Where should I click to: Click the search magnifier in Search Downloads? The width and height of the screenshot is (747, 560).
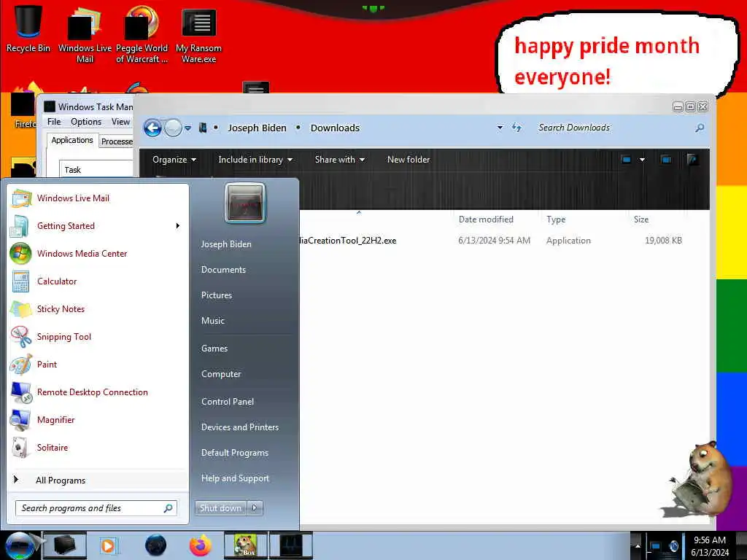point(700,128)
